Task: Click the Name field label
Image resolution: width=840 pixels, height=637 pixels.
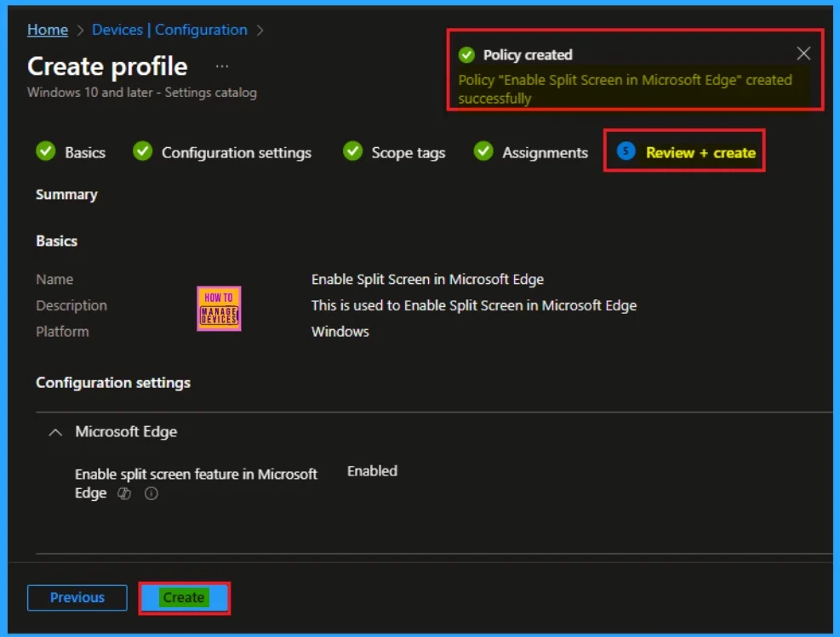Action: 54,280
